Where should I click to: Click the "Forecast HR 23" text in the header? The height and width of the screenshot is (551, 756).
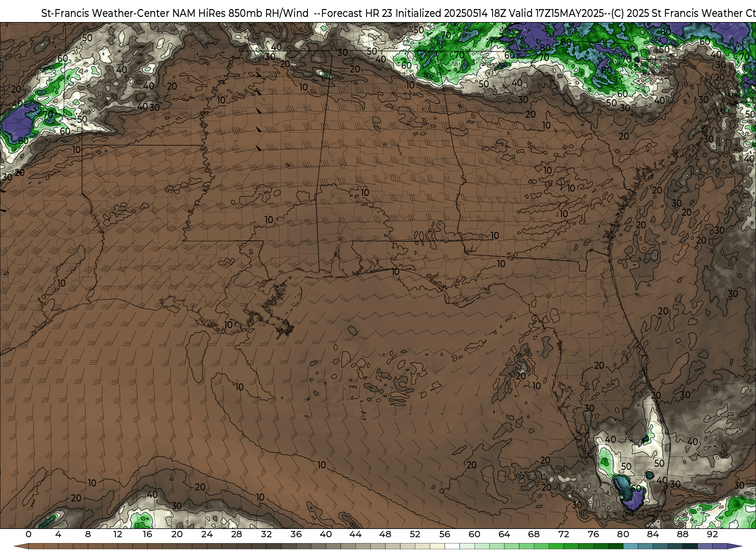[x=357, y=13]
